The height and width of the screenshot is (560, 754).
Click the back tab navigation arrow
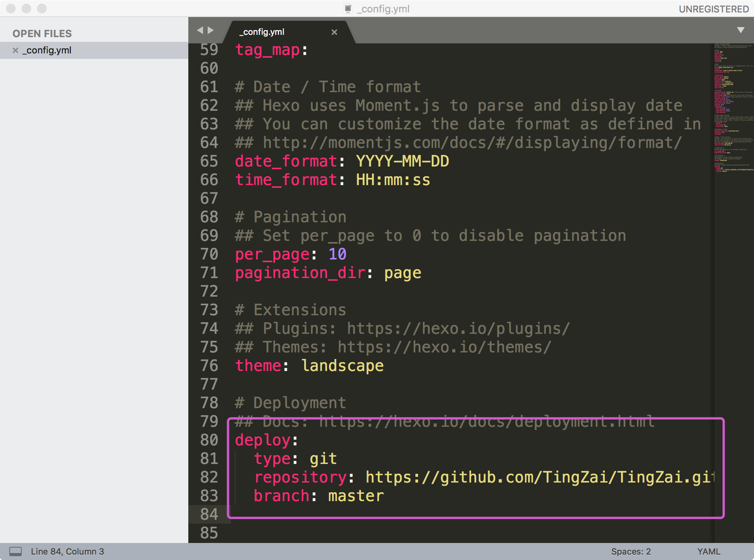point(200,30)
